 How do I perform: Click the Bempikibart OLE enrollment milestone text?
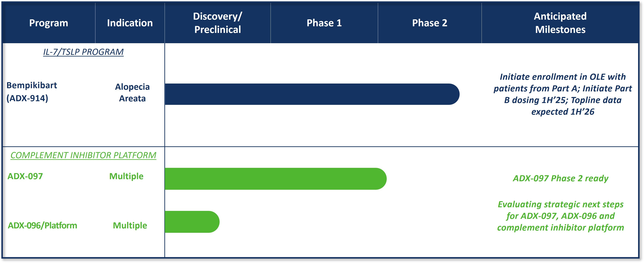562,94
